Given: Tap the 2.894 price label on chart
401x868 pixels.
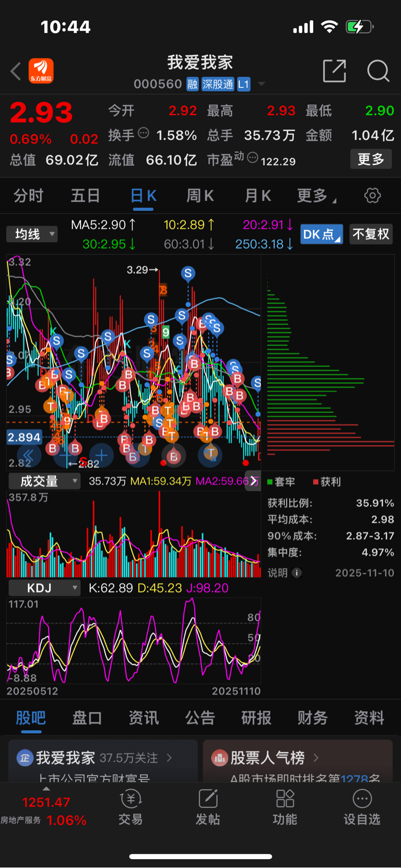Looking at the screenshot, I should pyautogui.click(x=24, y=437).
